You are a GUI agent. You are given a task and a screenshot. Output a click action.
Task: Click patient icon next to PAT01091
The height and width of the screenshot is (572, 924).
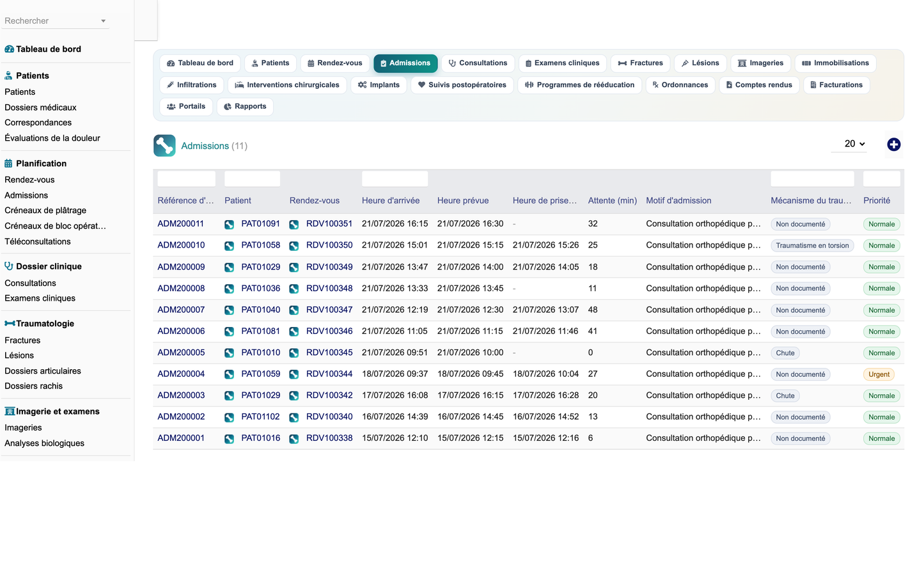coord(229,225)
